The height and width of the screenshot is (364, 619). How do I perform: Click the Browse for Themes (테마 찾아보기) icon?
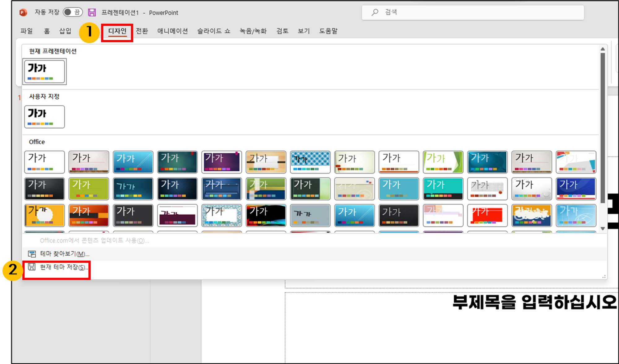[x=32, y=254]
